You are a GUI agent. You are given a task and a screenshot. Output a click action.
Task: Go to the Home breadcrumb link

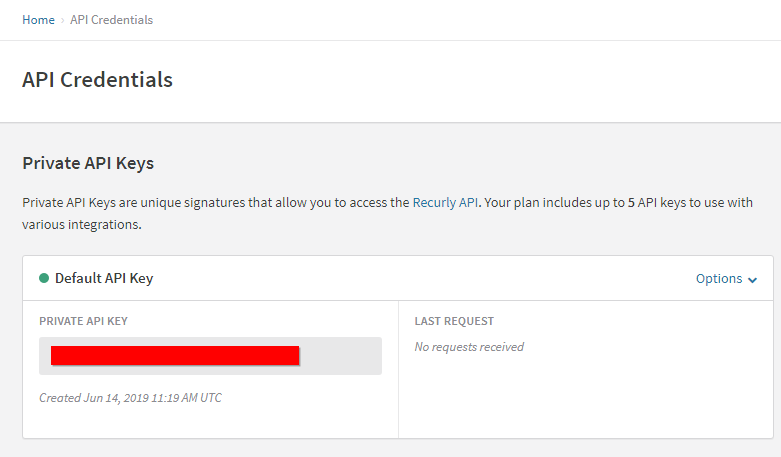[38, 20]
